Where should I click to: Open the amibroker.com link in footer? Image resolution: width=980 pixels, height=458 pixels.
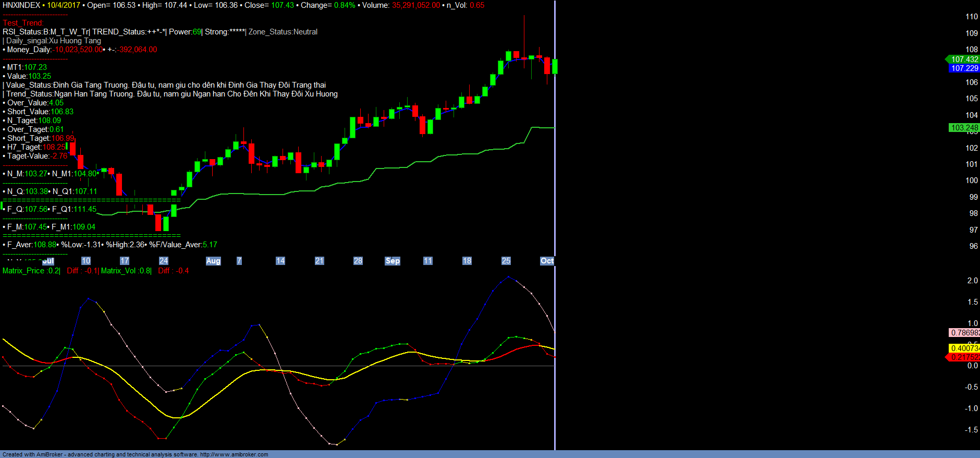point(234,454)
